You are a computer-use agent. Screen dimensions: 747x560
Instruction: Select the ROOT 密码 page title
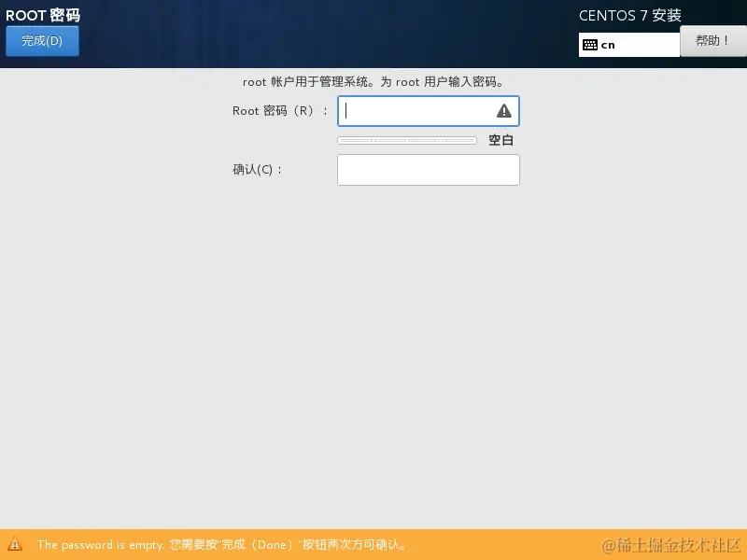tap(42, 15)
